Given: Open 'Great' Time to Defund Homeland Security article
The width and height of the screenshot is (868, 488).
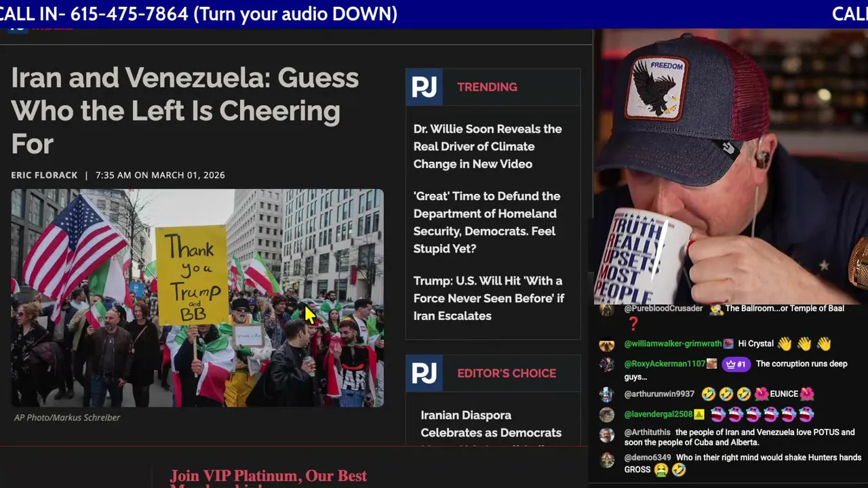Looking at the screenshot, I should (487, 222).
